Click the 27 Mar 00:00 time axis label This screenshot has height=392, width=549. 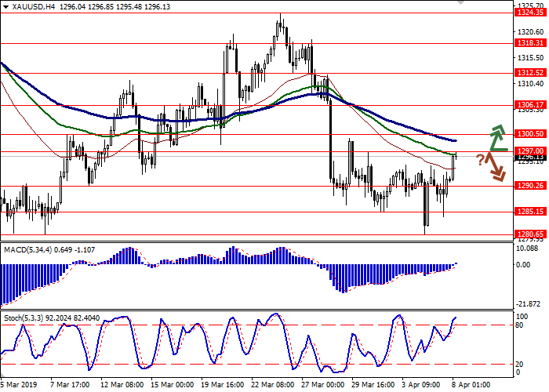pos(322,385)
